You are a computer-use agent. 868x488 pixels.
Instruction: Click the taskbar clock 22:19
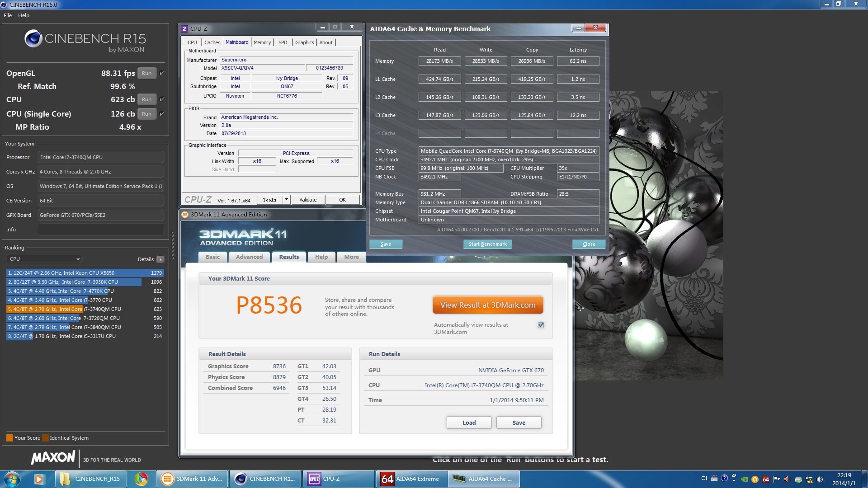[844, 475]
